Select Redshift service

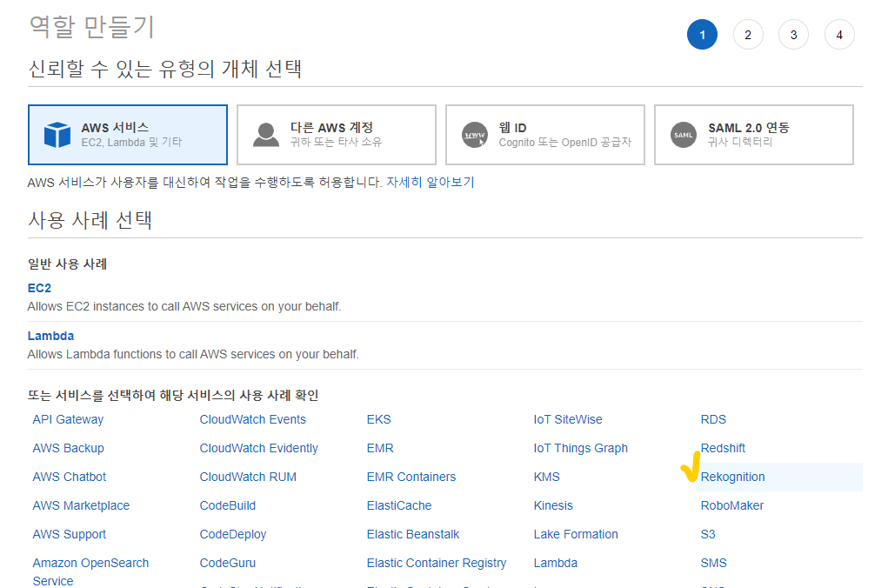[724, 448]
